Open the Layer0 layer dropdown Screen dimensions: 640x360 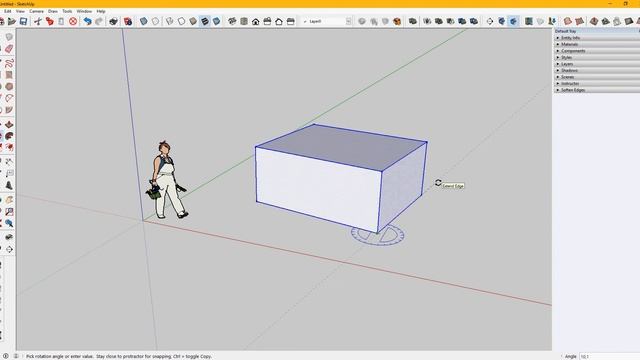348,21
